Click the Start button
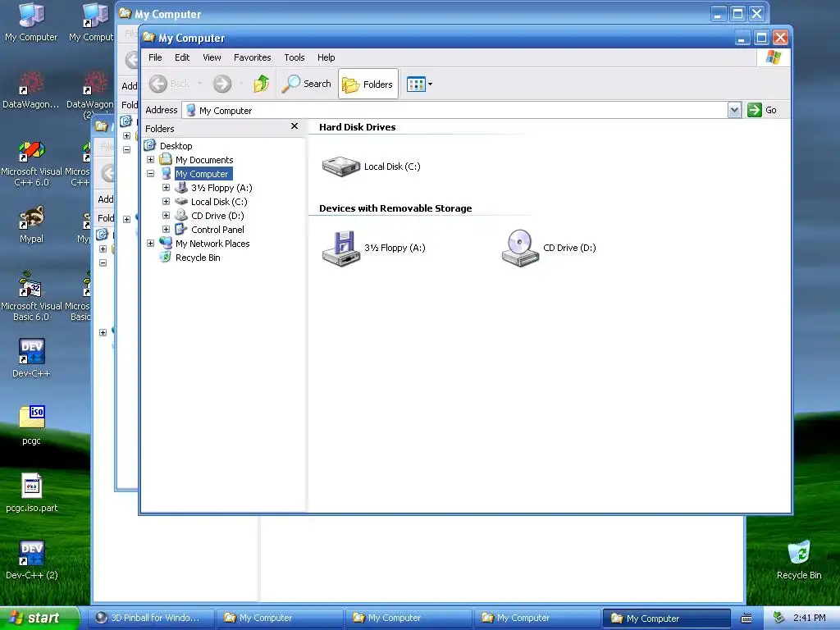 (39, 618)
